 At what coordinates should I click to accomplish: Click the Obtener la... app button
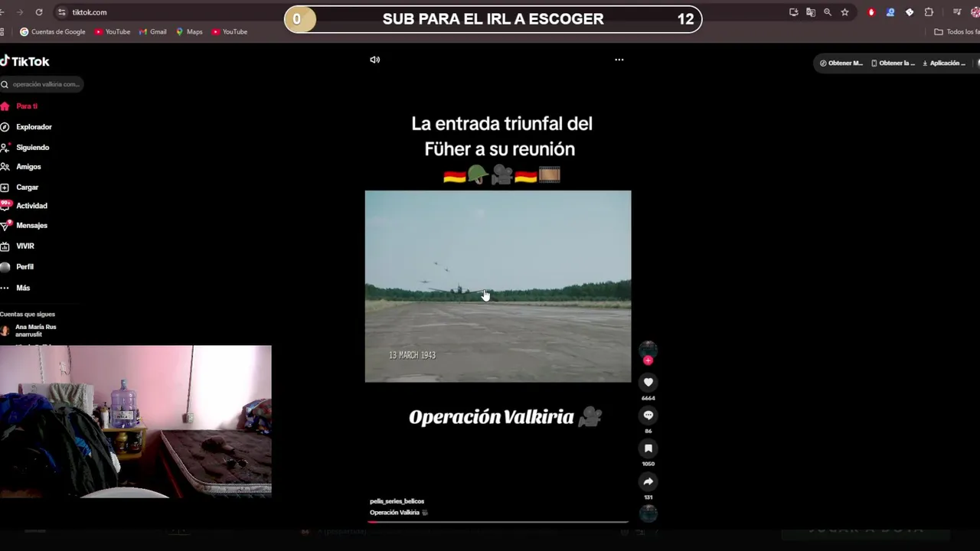click(893, 64)
